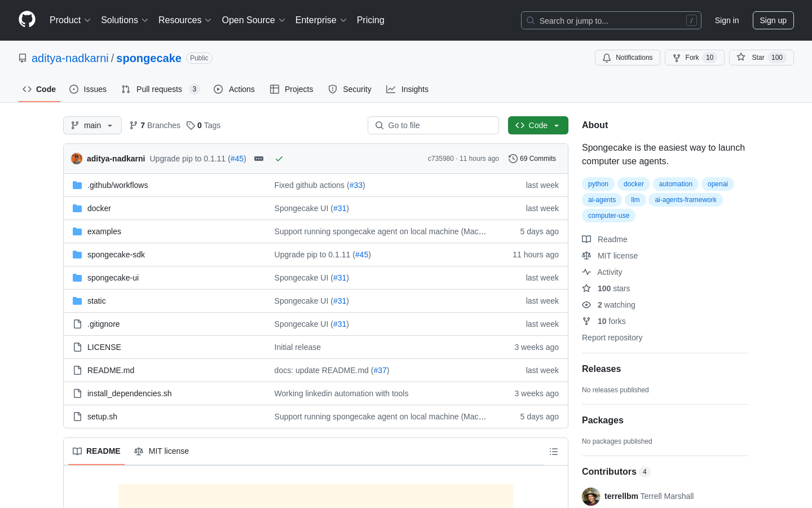Open the Pricing page link
The image size is (812, 508).
370,20
